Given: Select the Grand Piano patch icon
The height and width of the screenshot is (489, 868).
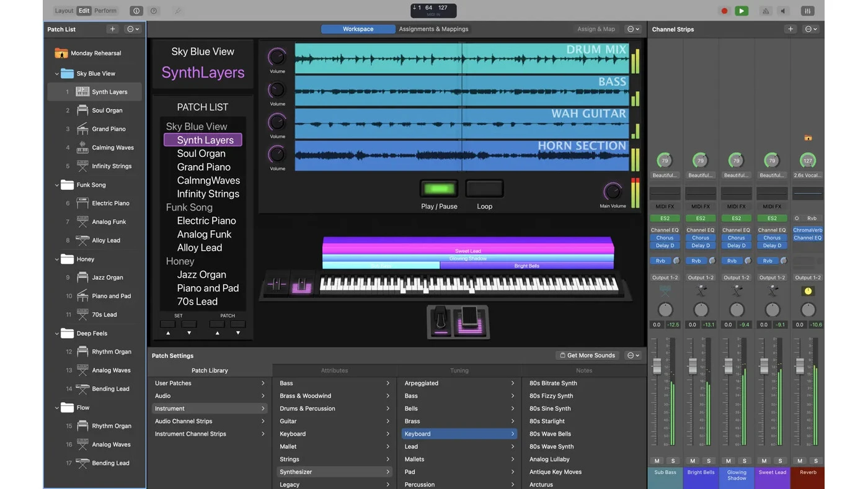Looking at the screenshot, I should 82,129.
